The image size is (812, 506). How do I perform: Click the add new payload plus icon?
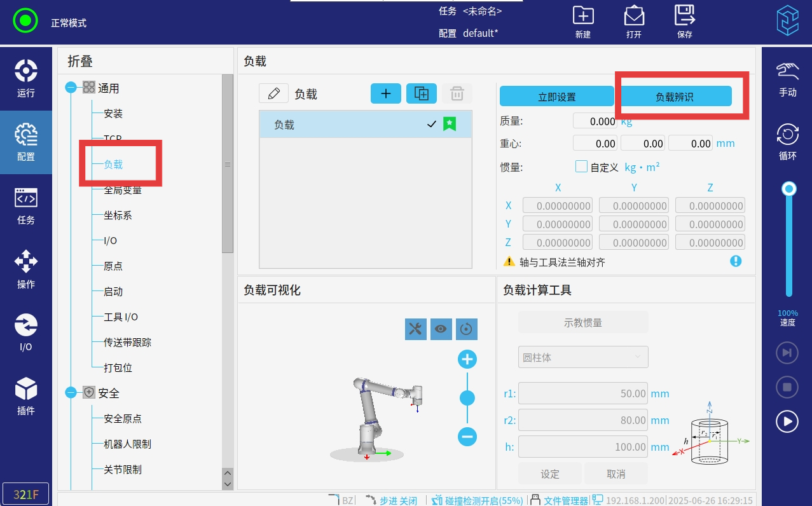[385, 93]
